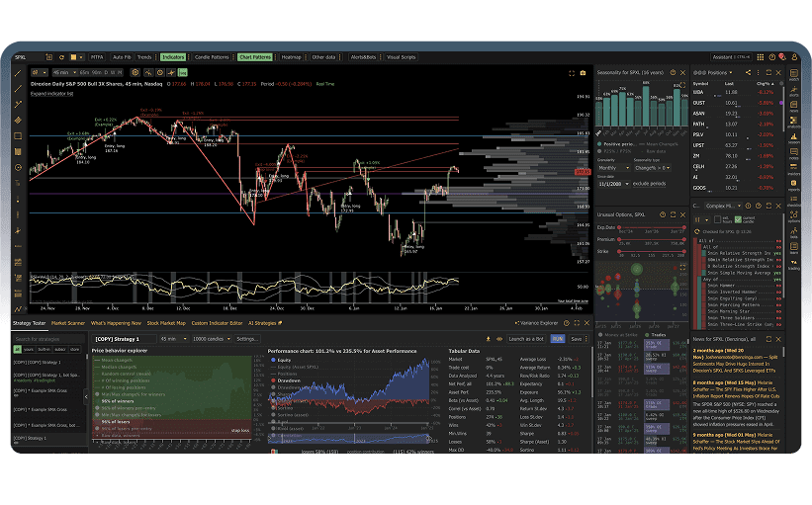Viewport: 812px width, 505px height.
Task: Uncheck the current candle checkbox
Action: coord(738,220)
